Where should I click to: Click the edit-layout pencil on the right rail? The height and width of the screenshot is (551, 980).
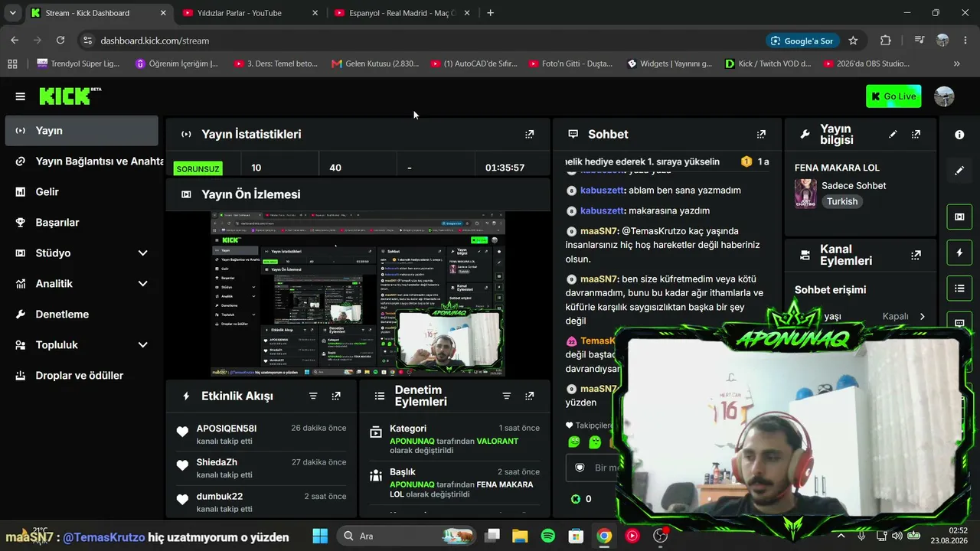pyautogui.click(x=959, y=171)
